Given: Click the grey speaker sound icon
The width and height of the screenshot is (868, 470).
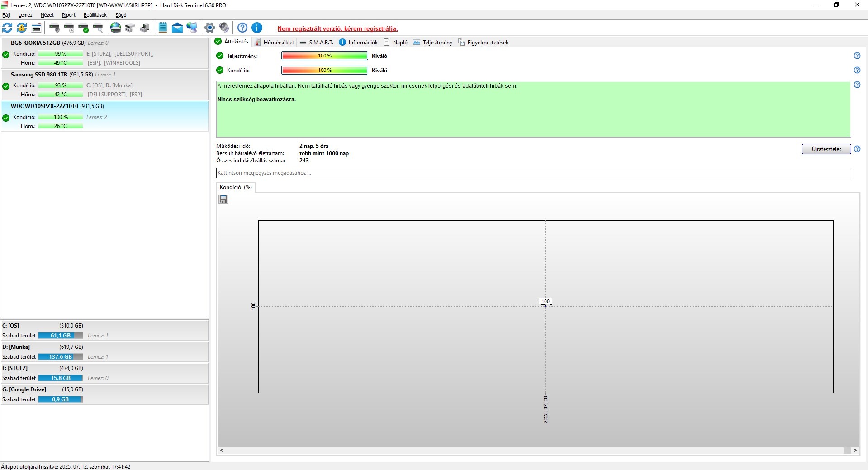Looking at the screenshot, I should pos(224,28).
